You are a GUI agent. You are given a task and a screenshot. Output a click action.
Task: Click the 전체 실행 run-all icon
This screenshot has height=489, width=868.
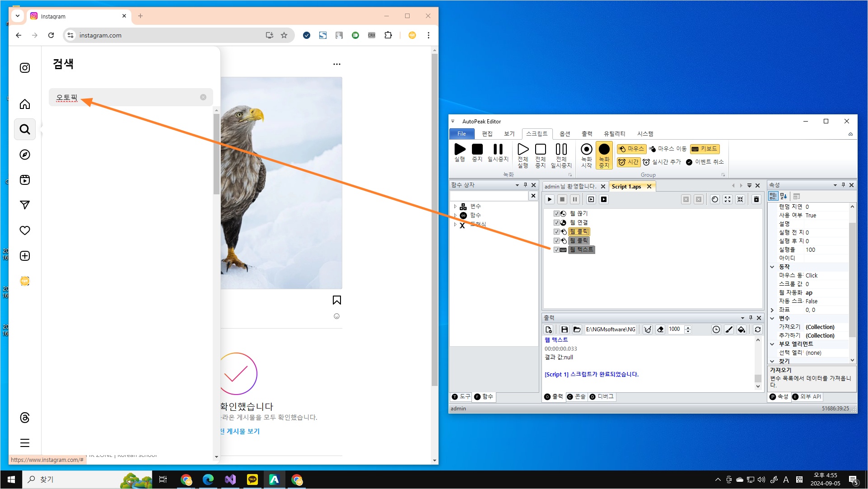(x=523, y=149)
